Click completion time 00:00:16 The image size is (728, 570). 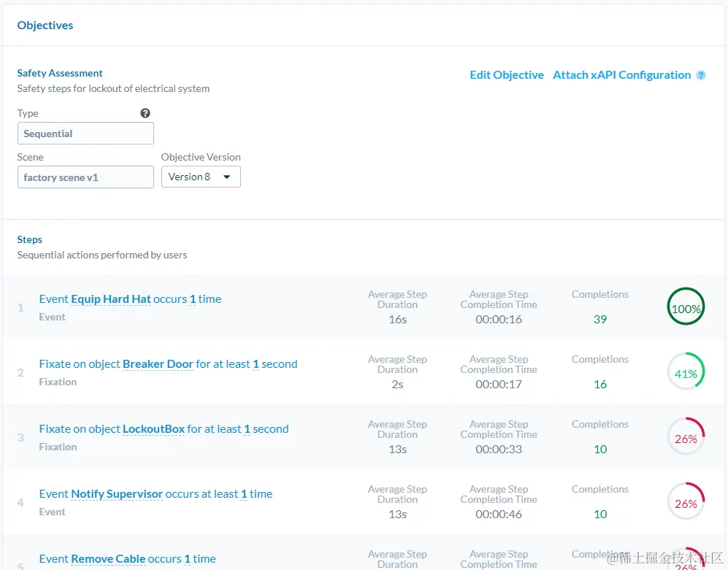[499, 320]
